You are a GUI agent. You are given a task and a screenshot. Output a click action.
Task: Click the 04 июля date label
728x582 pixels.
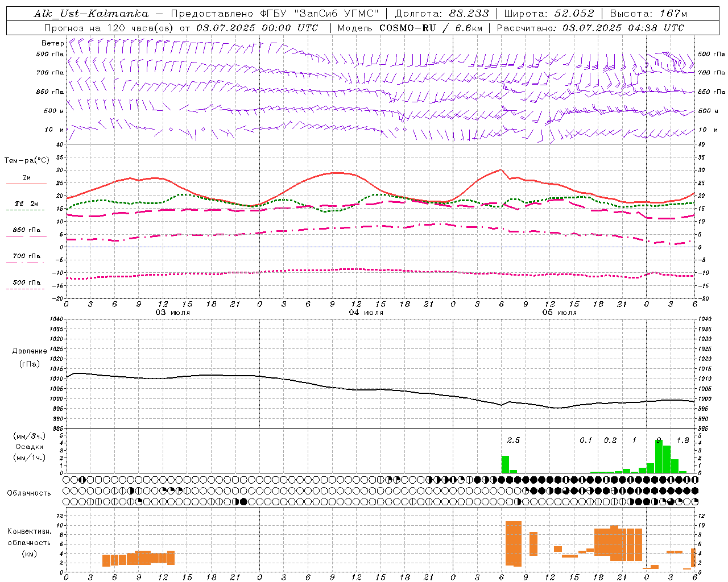coord(366,313)
